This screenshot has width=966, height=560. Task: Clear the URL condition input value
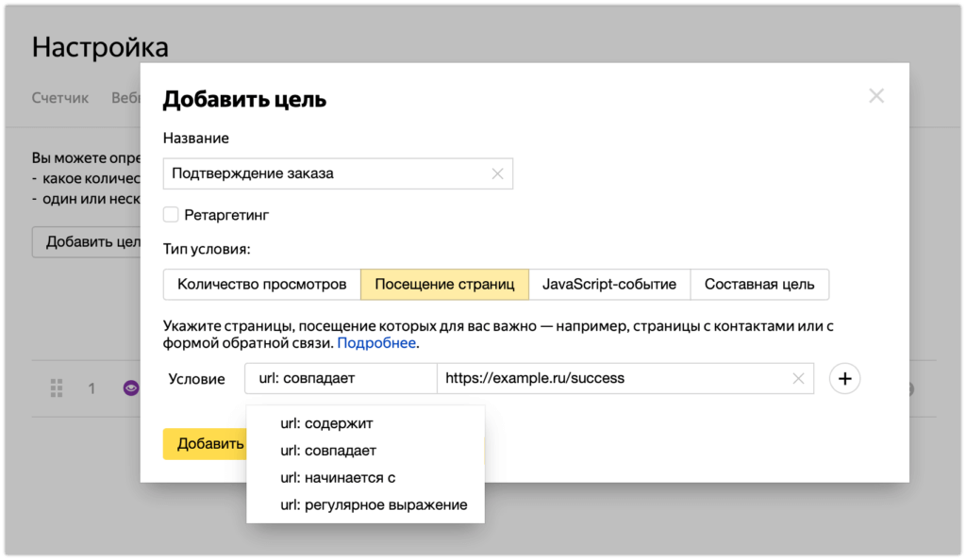click(798, 378)
